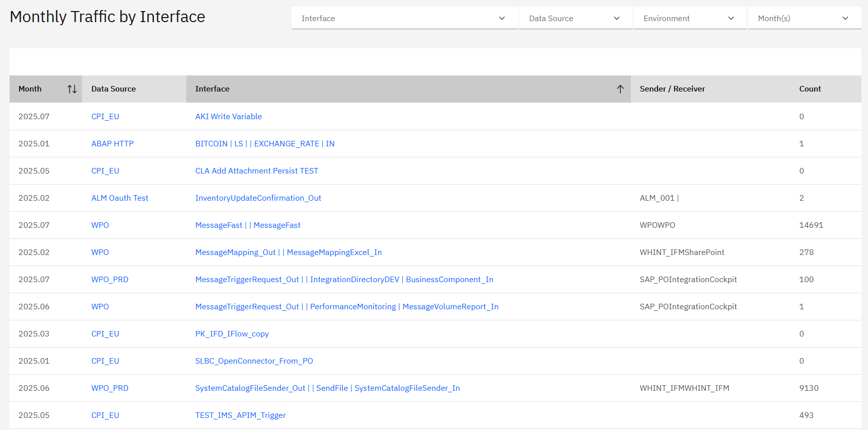Image resolution: width=868 pixels, height=430 pixels.
Task: Open the Data Source filter dropdown
Action: point(575,18)
